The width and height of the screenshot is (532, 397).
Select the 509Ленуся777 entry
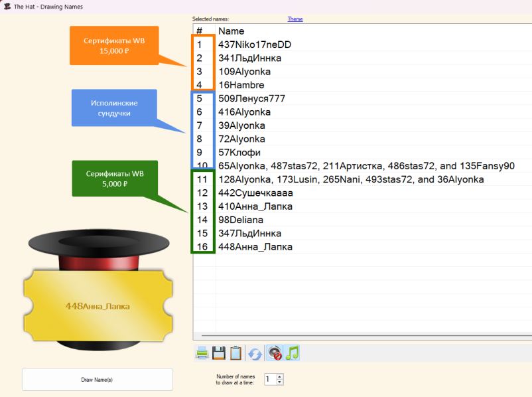(251, 98)
